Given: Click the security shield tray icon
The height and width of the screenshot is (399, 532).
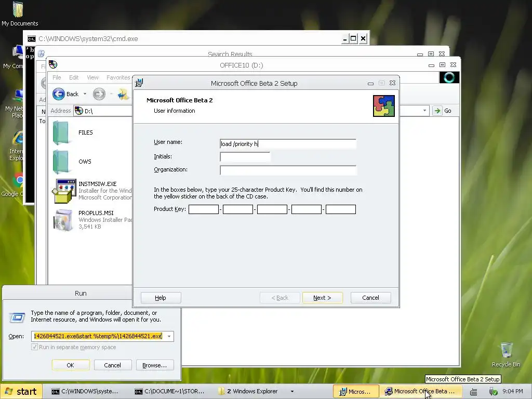Looking at the screenshot, I should click(493, 392).
